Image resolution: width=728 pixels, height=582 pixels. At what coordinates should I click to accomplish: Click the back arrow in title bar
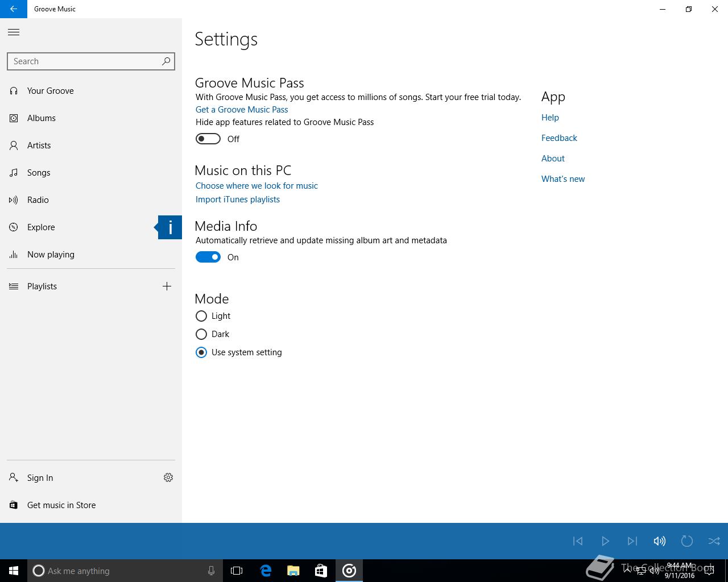point(14,9)
